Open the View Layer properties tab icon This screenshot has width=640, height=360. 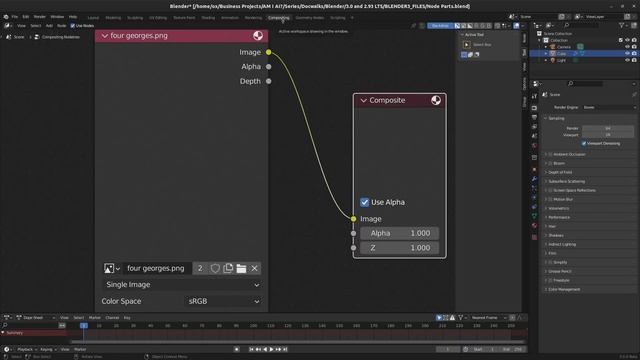click(x=534, y=127)
